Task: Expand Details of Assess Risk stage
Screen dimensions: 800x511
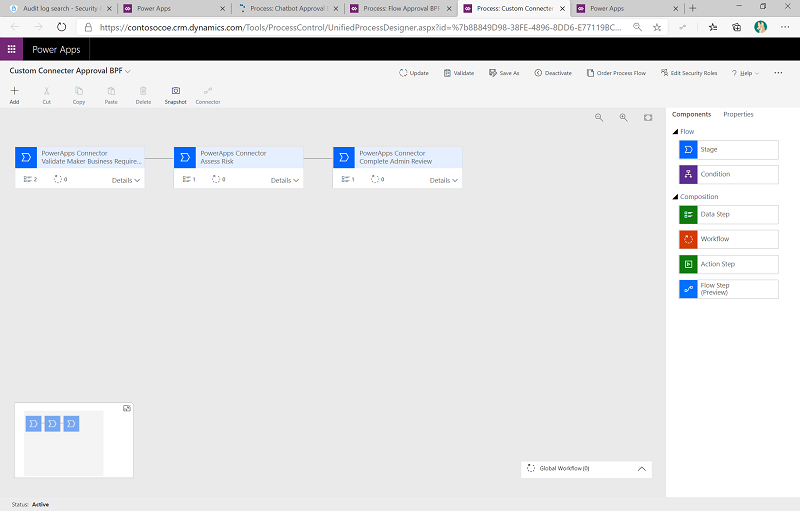Action: (285, 180)
